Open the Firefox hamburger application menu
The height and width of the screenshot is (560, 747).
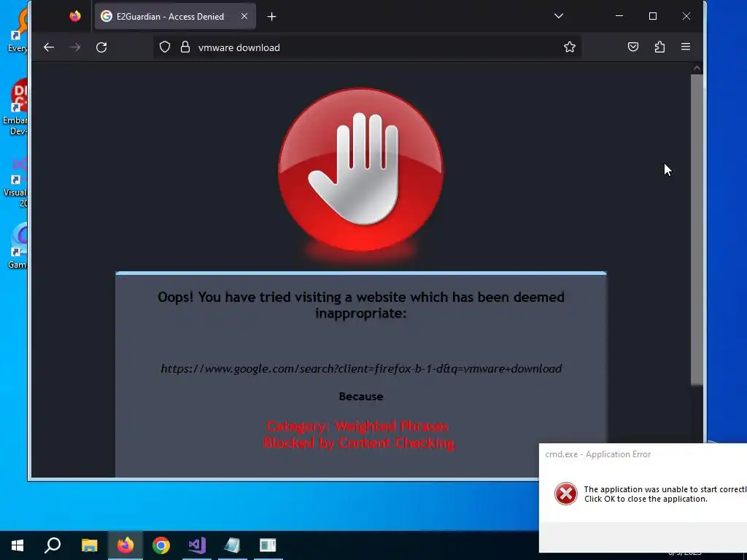pos(686,47)
